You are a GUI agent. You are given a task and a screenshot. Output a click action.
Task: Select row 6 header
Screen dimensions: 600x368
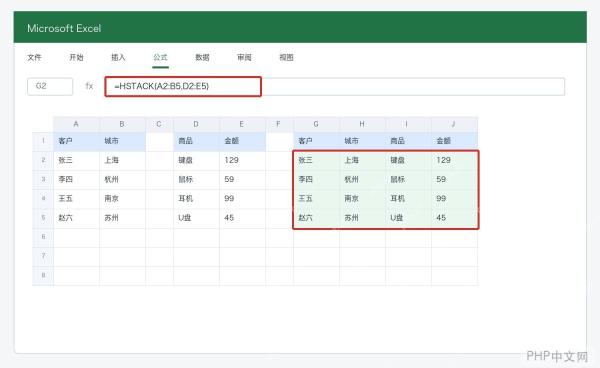pos(43,237)
